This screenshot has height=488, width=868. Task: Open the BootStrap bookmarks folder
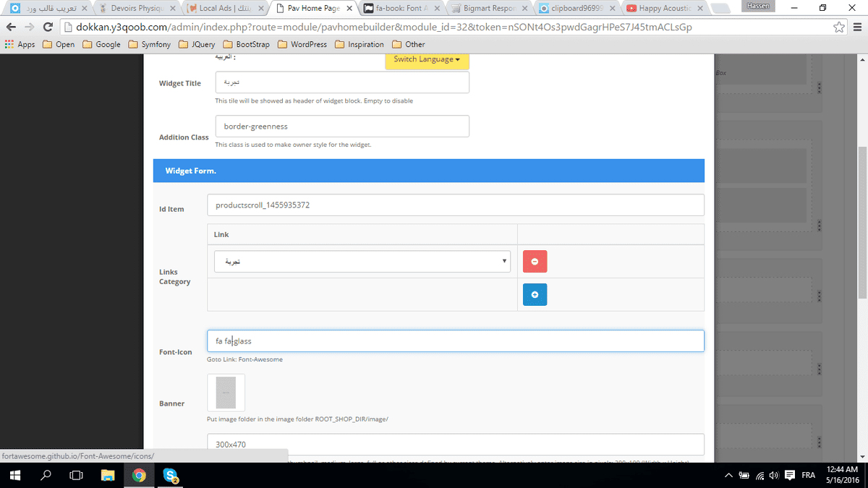(x=247, y=44)
